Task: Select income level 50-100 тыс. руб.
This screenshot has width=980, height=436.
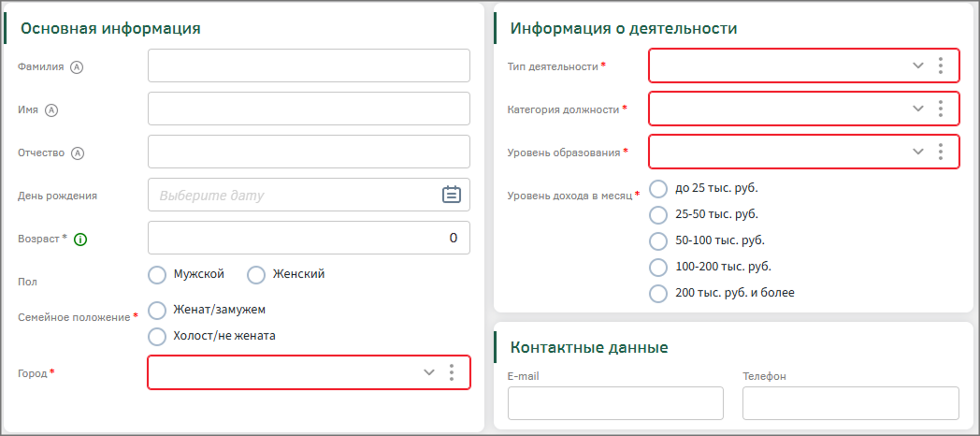Action: click(658, 240)
